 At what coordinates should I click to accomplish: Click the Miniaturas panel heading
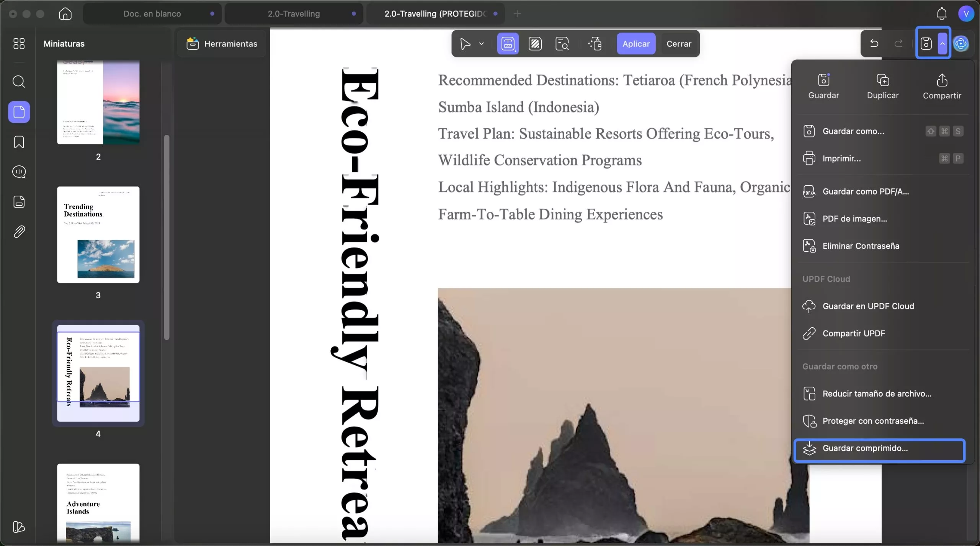[64, 44]
